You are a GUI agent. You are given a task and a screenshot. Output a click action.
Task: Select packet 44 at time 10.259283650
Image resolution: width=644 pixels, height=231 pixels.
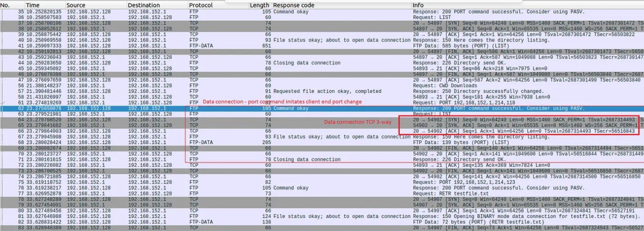322,63
